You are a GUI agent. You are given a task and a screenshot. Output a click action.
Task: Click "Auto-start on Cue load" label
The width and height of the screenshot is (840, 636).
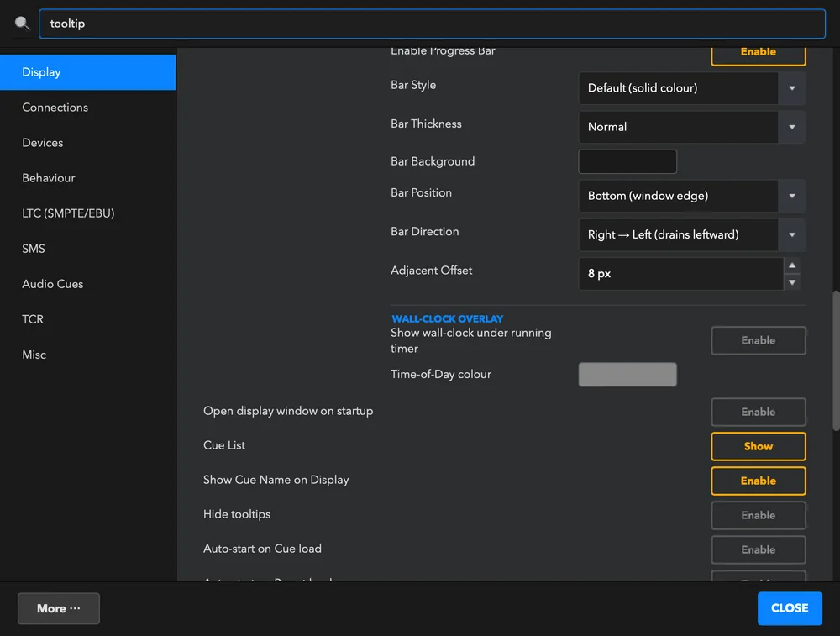[x=262, y=549]
